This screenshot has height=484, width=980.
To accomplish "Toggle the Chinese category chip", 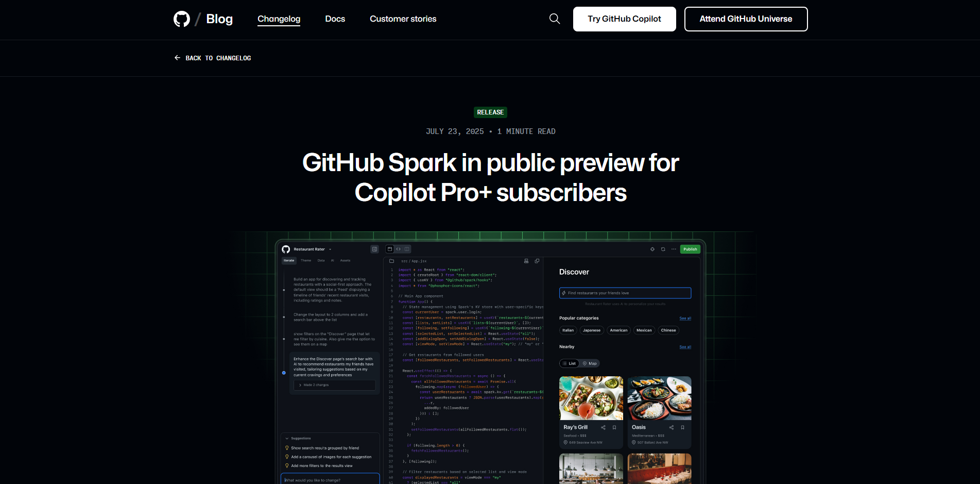I will point(668,330).
